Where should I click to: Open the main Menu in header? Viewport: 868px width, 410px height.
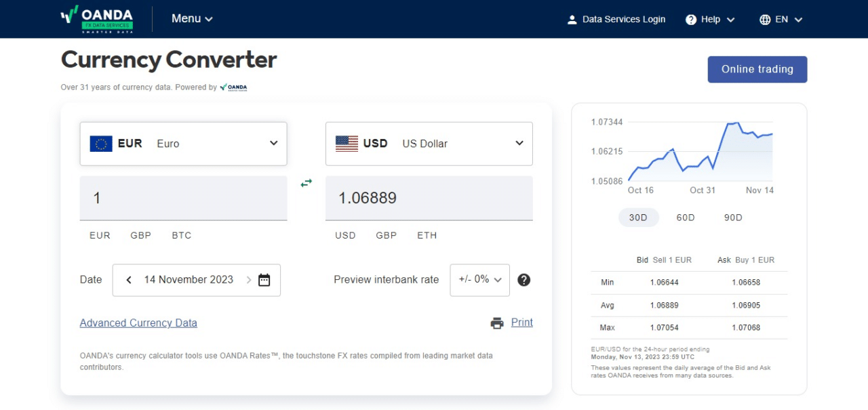click(192, 19)
